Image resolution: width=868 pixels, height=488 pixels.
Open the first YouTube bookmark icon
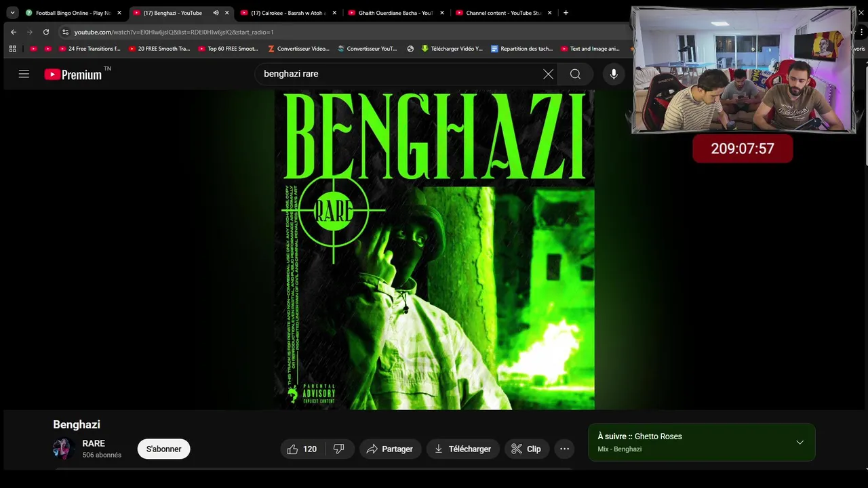(33, 49)
